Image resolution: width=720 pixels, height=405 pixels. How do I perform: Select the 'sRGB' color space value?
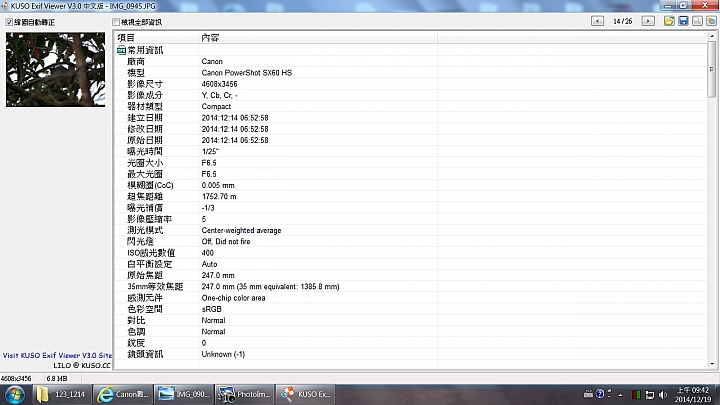coord(212,309)
